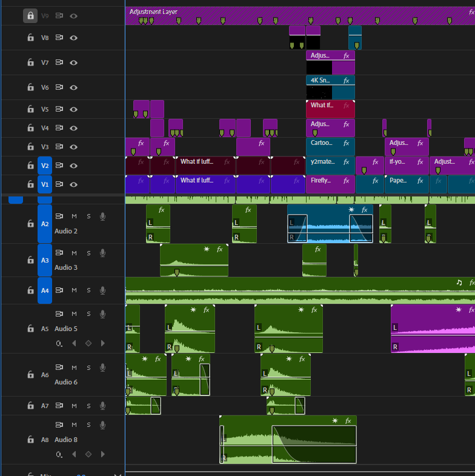Go to previous keyframe on Audio 5
This screenshot has width=475, height=476.
pyautogui.click(x=74, y=343)
